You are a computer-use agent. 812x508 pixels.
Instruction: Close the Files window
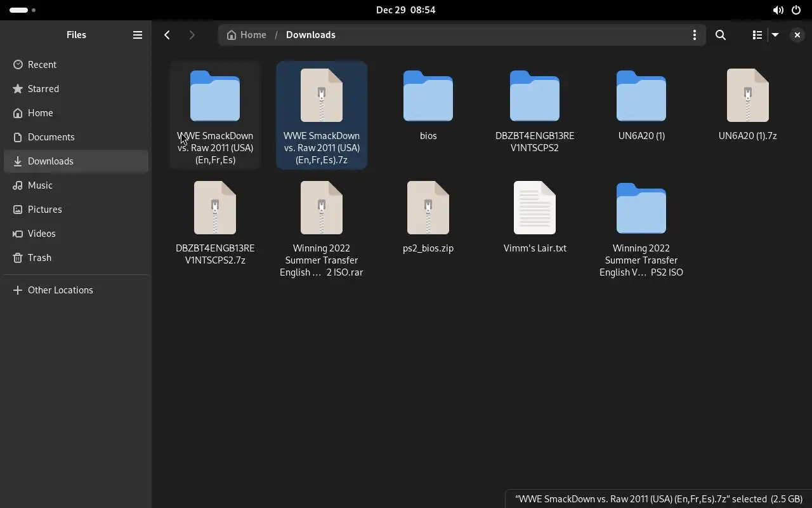click(x=797, y=35)
